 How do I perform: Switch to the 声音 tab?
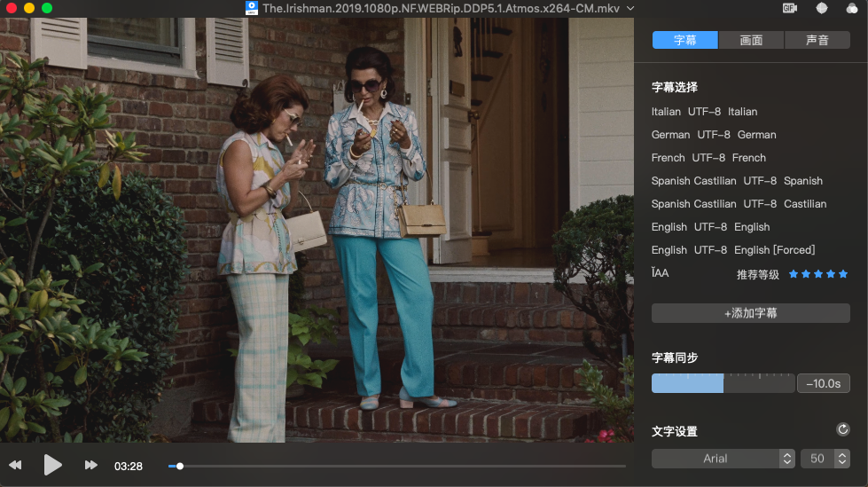click(817, 40)
